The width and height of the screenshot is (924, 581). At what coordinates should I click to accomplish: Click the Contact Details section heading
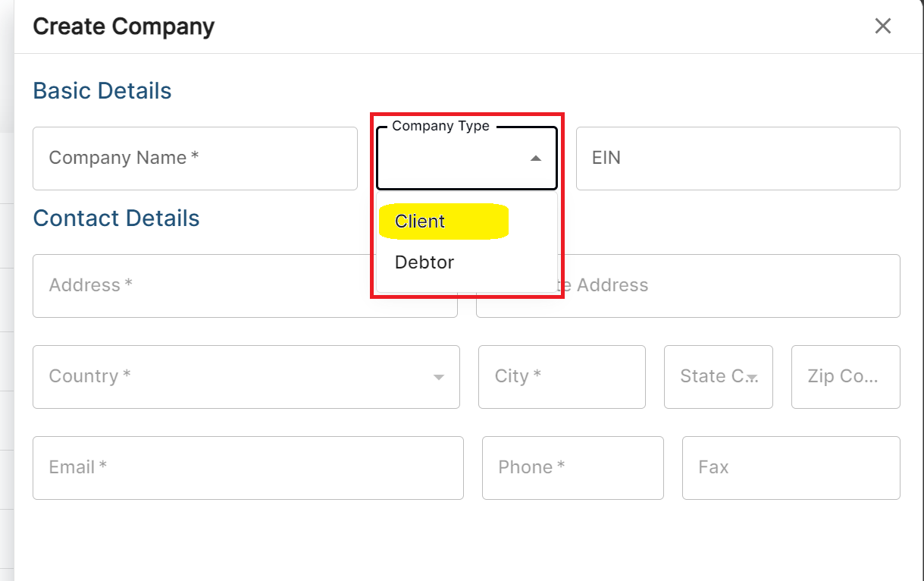click(x=116, y=218)
